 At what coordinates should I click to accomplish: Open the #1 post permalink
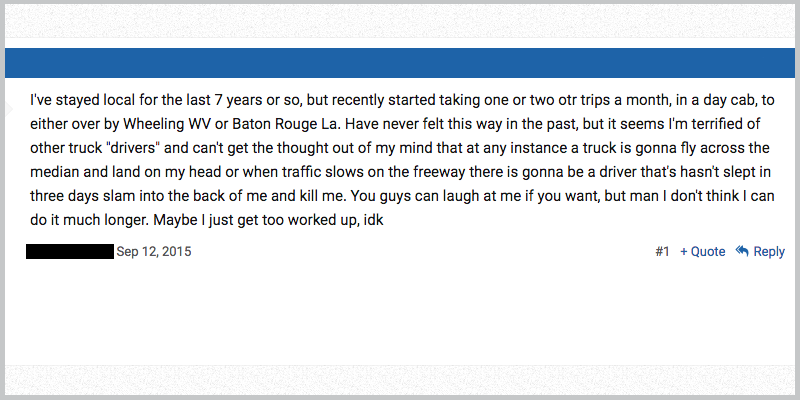(x=662, y=252)
